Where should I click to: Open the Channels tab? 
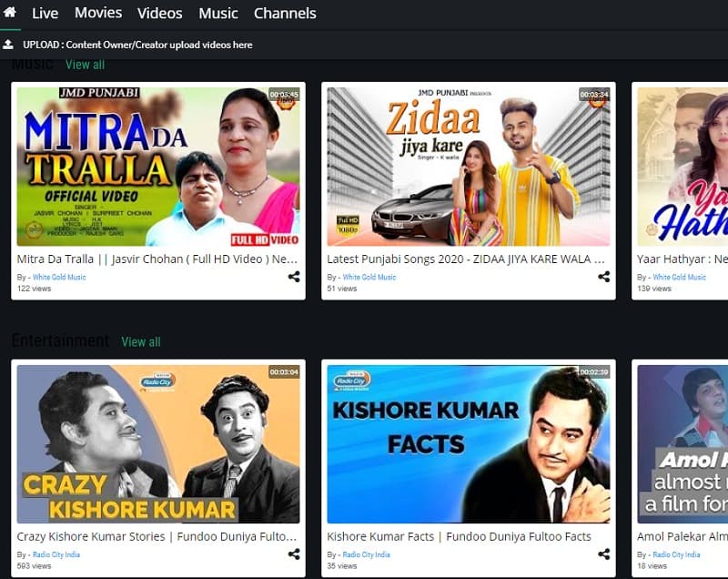[285, 13]
